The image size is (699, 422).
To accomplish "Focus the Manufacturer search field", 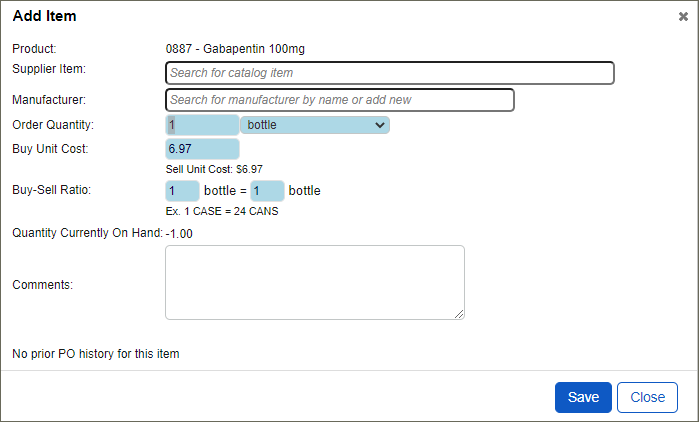I will pyautogui.click(x=340, y=100).
